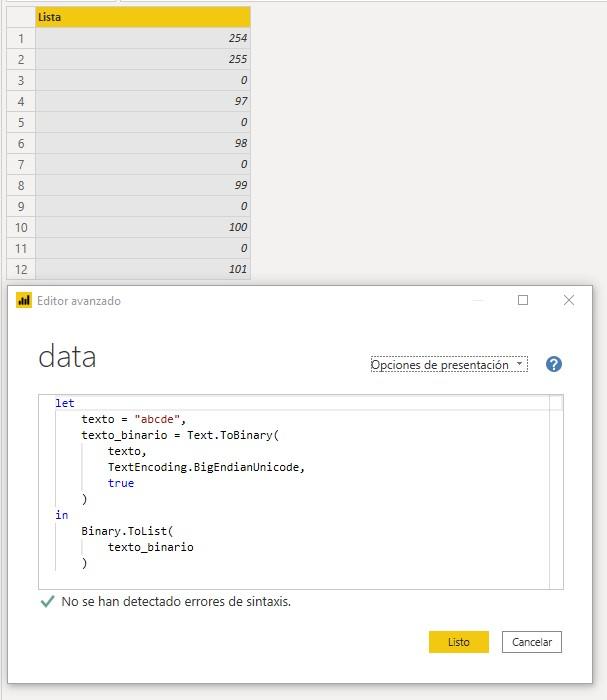Click the line texto = "abcde" in editor
Viewport: 607px width, 700px height.
click(133, 419)
